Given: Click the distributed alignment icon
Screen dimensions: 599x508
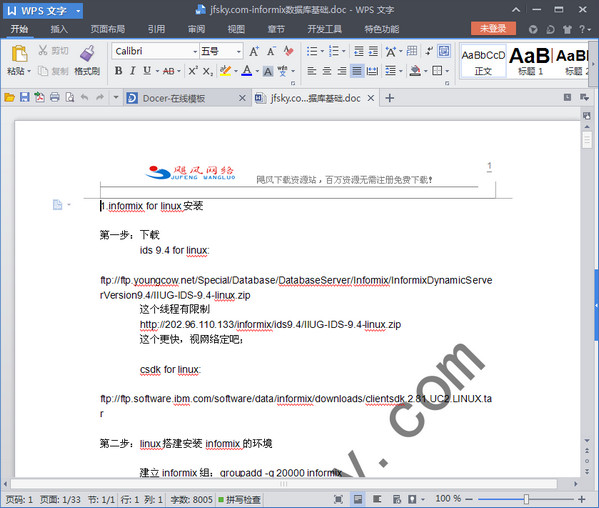Looking at the screenshot, I should click(x=372, y=71).
